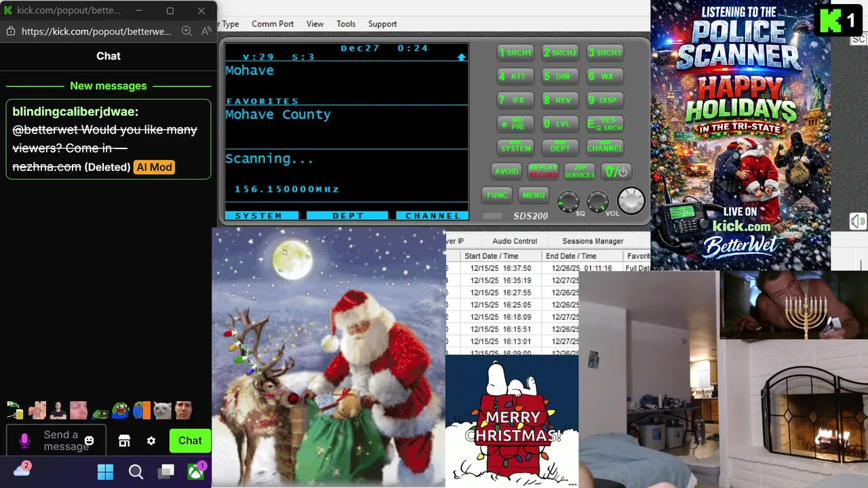
Task: Click the End Date / Time column header
Action: tap(582, 256)
